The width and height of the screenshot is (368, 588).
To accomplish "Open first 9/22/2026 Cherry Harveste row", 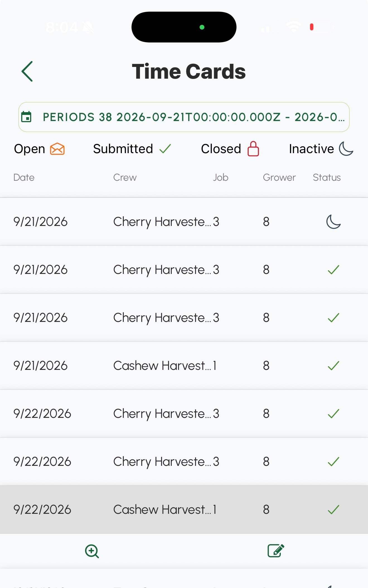I will pos(184,414).
